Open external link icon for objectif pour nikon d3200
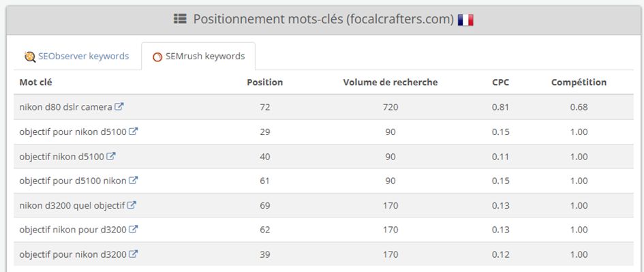644x272 pixels. click(133, 254)
